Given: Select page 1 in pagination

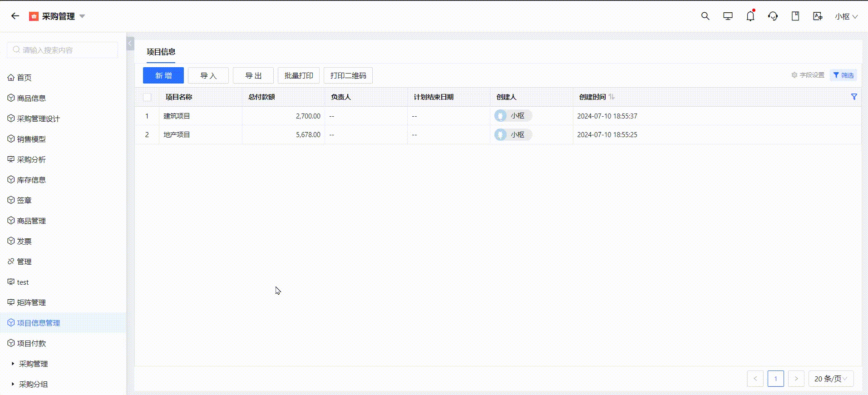Looking at the screenshot, I should click(x=776, y=379).
